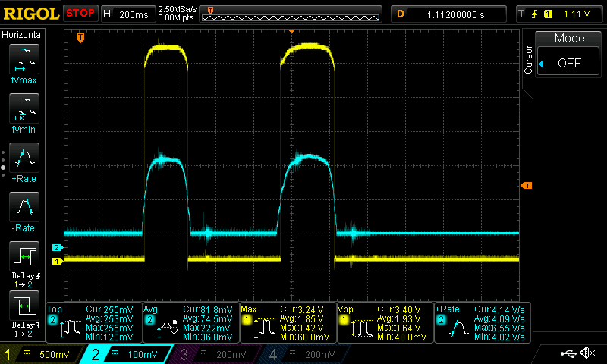Select the tVmax measurement icon
This screenshot has height=364, width=607.
click(x=24, y=59)
